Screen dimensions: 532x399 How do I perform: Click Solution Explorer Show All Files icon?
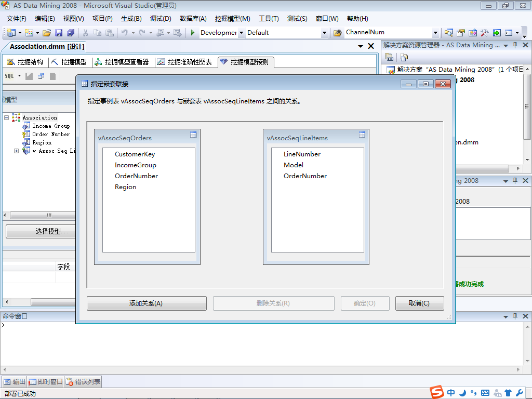tap(404, 57)
